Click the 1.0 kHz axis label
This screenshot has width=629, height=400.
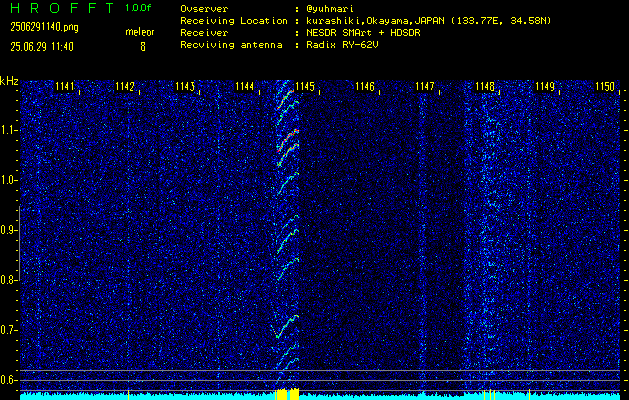(7, 181)
